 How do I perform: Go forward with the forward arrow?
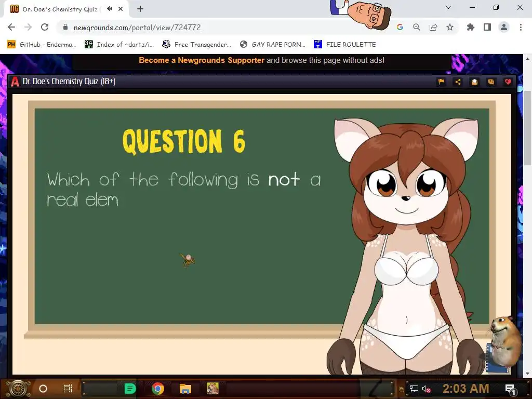(x=28, y=27)
